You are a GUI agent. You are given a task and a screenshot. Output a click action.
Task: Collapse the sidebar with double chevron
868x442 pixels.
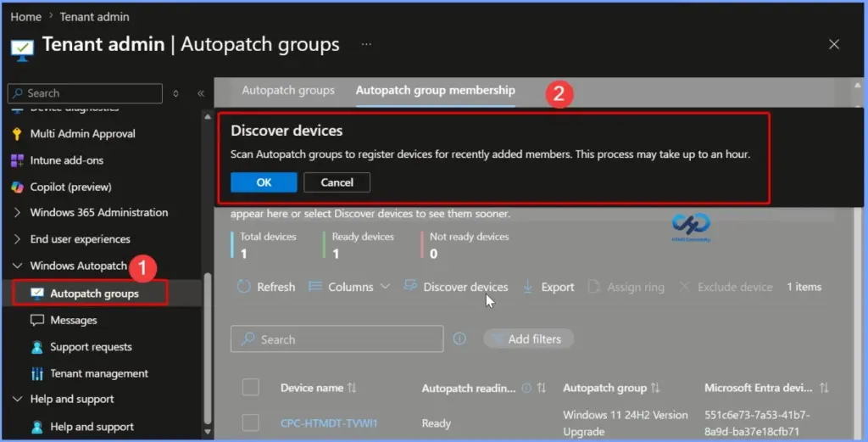(201, 93)
